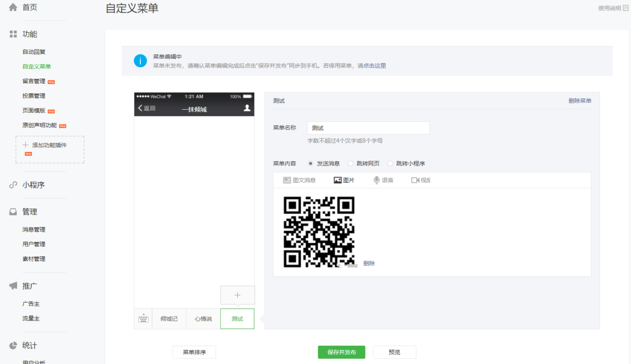Click the 语音 microphone icon
Viewport: 631px width, 364px height.
coord(376,180)
